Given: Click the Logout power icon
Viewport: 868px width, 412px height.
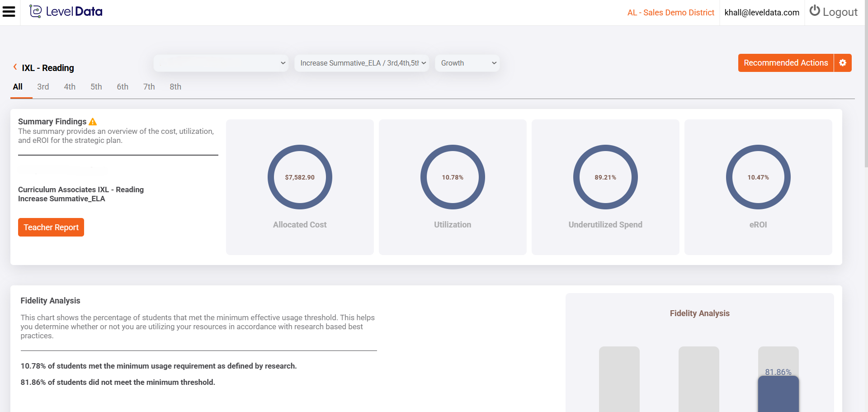Looking at the screenshot, I should (815, 11).
